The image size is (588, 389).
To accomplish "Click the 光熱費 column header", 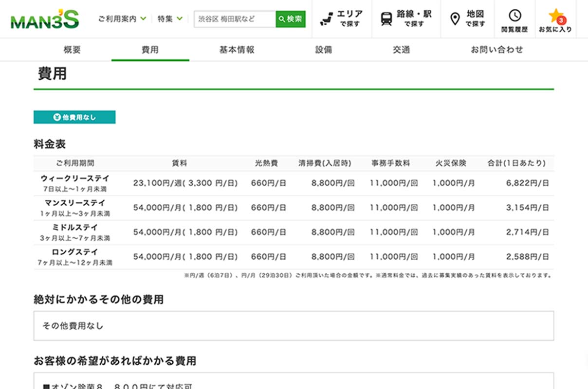I will [x=266, y=163].
